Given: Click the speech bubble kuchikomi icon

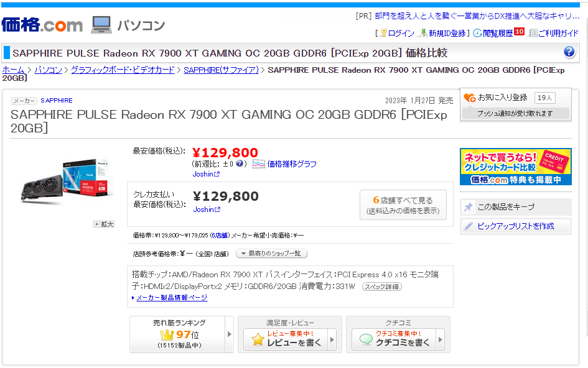Looking at the screenshot, I should (x=366, y=339).
